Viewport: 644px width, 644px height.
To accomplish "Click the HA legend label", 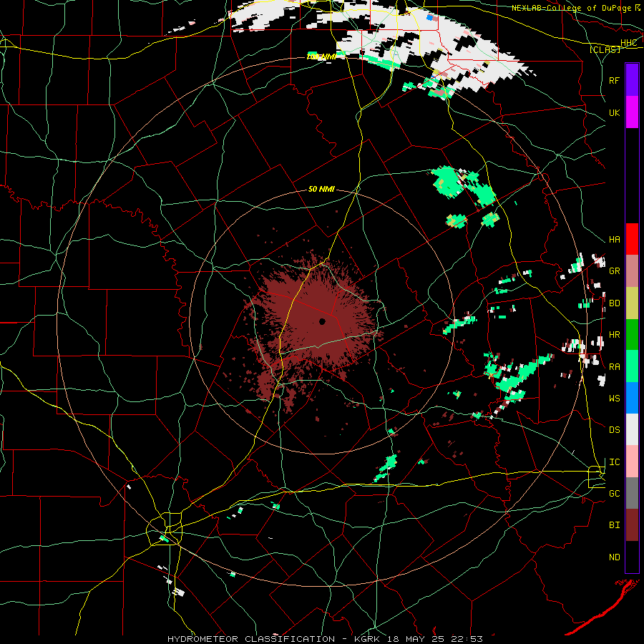I will (x=614, y=240).
